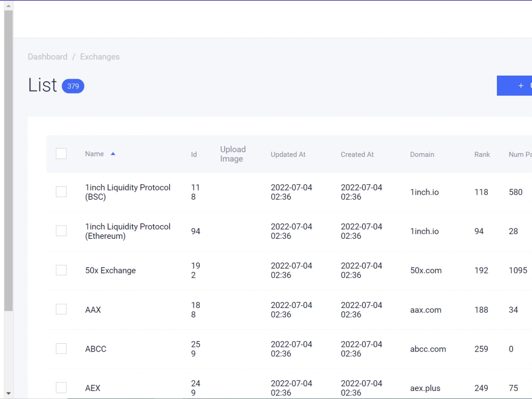The width and height of the screenshot is (532, 399).
Task: Click the scrollbar down arrow at bottom
Action: (x=9, y=393)
